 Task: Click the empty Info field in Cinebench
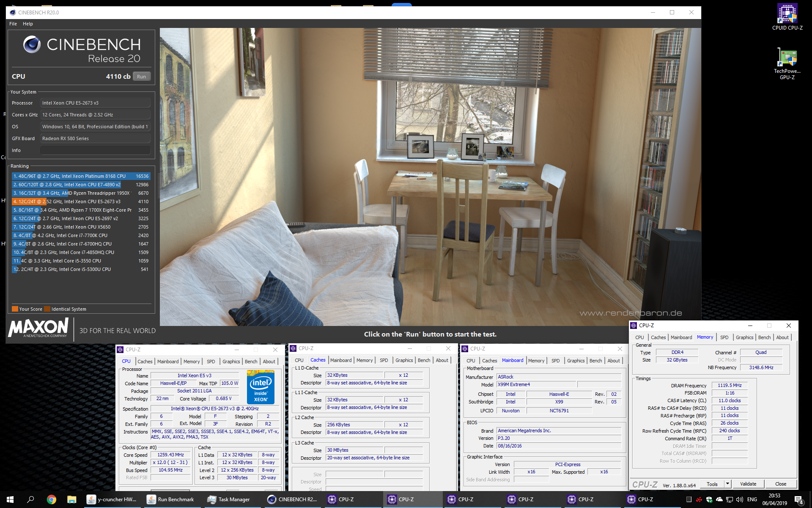click(x=95, y=150)
